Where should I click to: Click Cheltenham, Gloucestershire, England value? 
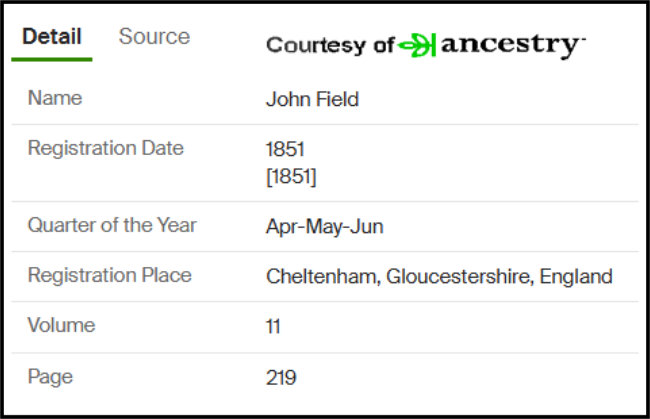click(x=439, y=277)
